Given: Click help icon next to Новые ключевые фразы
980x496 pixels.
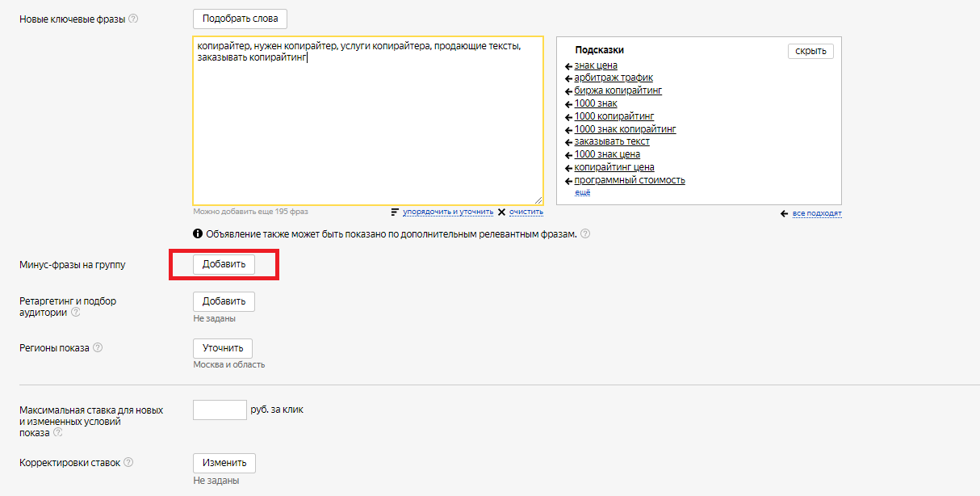Looking at the screenshot, I should tap(133, 19).
